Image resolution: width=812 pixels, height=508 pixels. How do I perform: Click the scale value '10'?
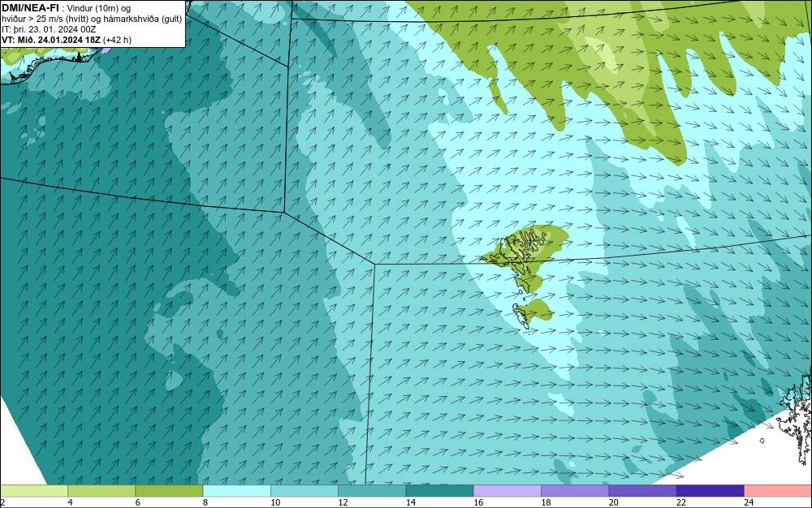[x=275, y=502]
